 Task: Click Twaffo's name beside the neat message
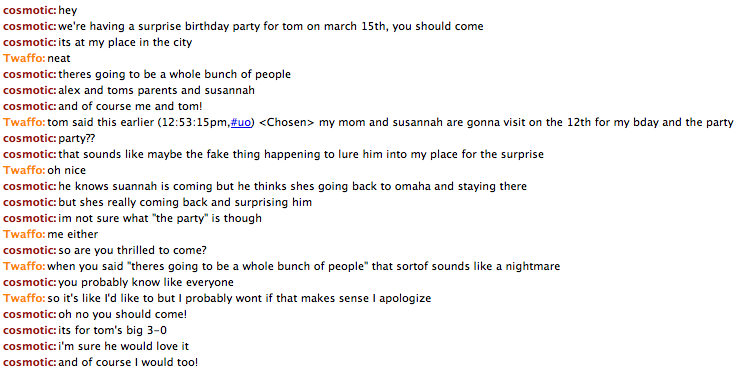coord(24,58)
